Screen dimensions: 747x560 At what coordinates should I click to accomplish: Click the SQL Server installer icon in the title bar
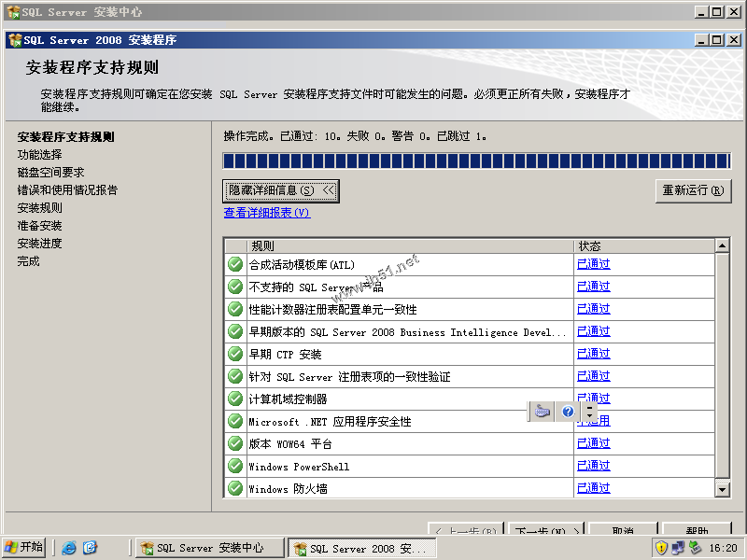coord(15,38)
